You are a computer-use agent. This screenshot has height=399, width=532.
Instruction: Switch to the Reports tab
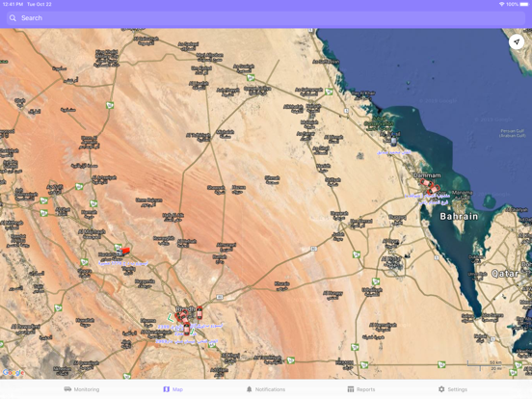click(x=361, y=389)
